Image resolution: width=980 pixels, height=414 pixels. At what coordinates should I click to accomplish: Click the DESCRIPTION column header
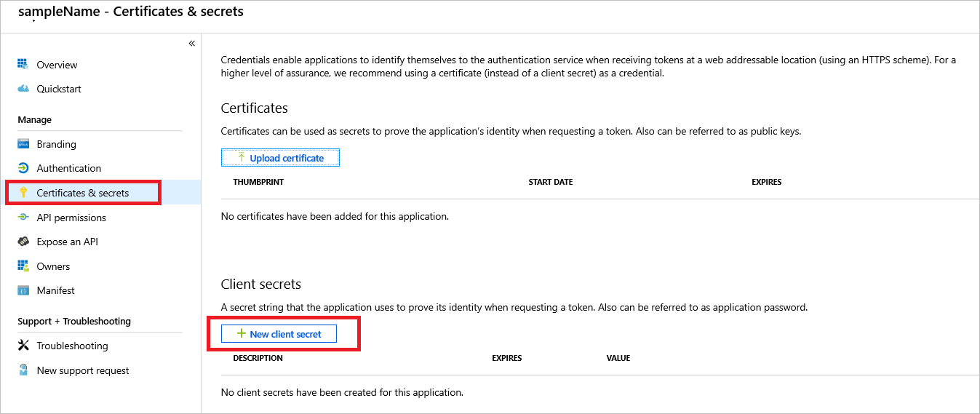click(258, 358)
